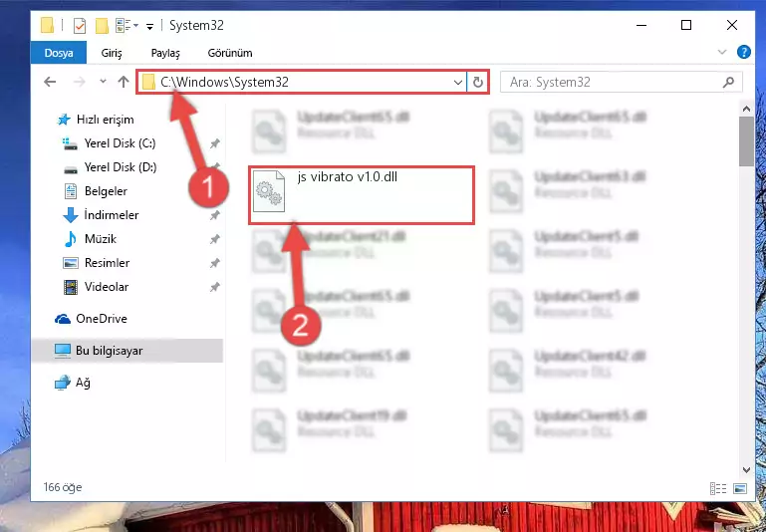Go forward with the right arrow
This screenshot has height=532, width=766.
[79, 82]
